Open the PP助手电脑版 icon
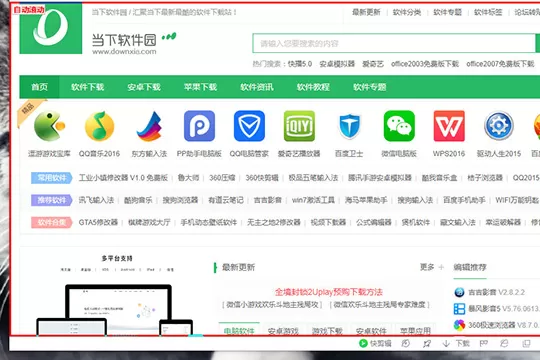The image size is (540, 360). point(199,126)
